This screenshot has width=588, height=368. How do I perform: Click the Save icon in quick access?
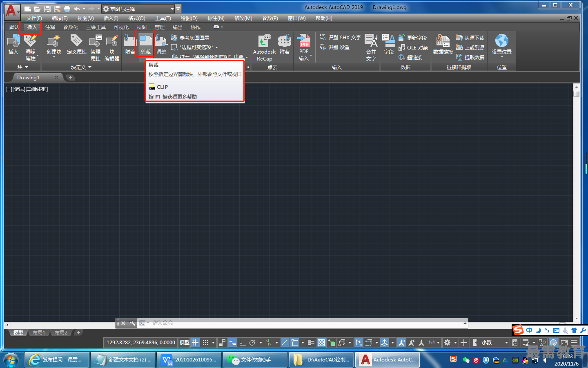tap(47, 9)
